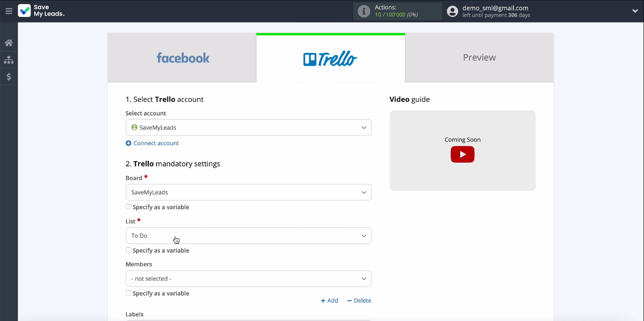Click the demo_sml@gmail.com account text
The image size is (644, 321).
[x=495, y=8]
